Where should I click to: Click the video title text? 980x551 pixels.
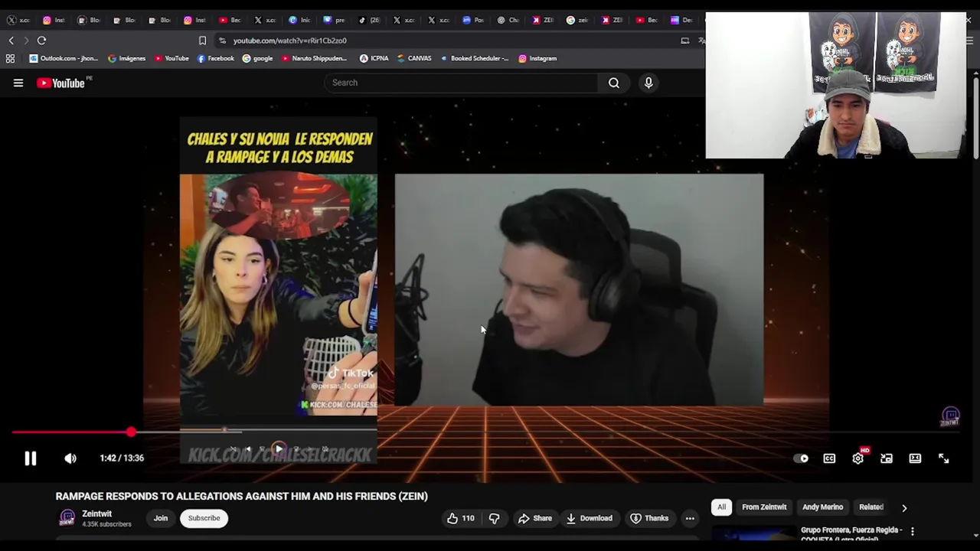click(241, 496)
